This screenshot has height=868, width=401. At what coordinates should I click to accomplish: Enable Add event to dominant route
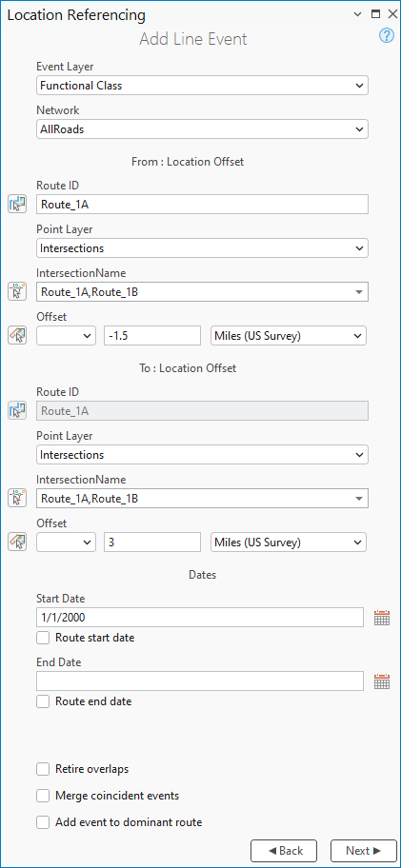pyautogui.click(x=43, y=822)
